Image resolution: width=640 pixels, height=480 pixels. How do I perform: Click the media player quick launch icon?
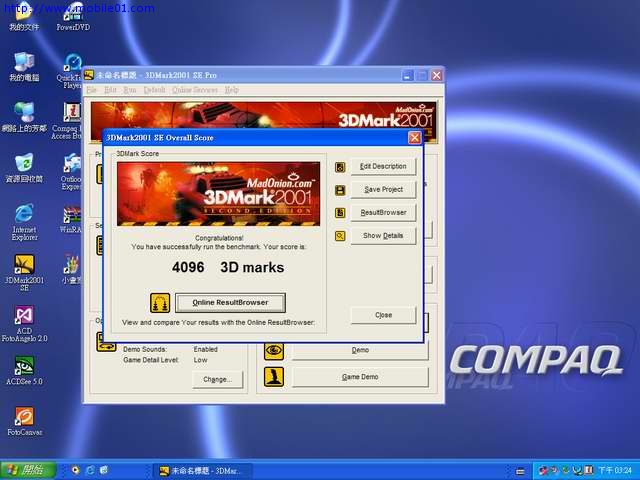pyautogui.click(x=76, y=470)
